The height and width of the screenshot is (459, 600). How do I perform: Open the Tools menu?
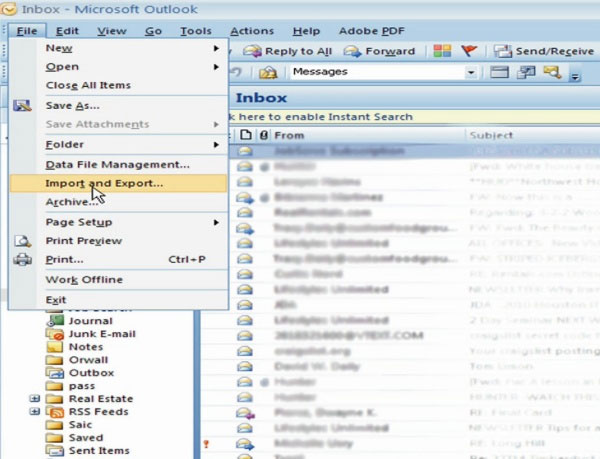pos(196,31)
